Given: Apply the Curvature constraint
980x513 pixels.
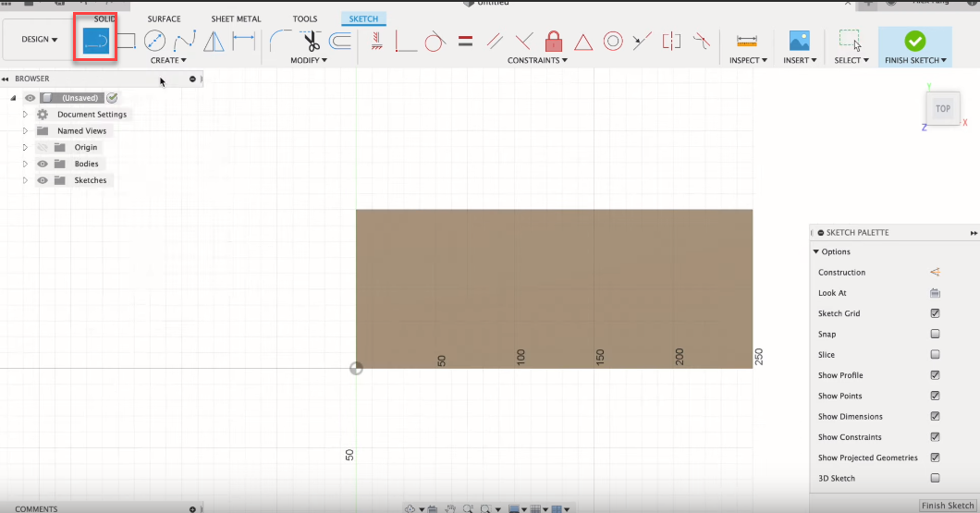Looking at the screenshot, I should point(701,42).
